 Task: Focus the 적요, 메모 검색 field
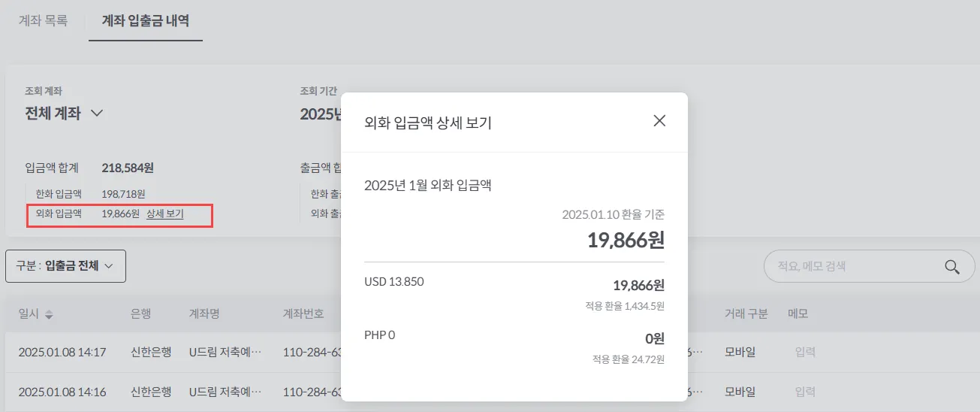pos(856,267)
